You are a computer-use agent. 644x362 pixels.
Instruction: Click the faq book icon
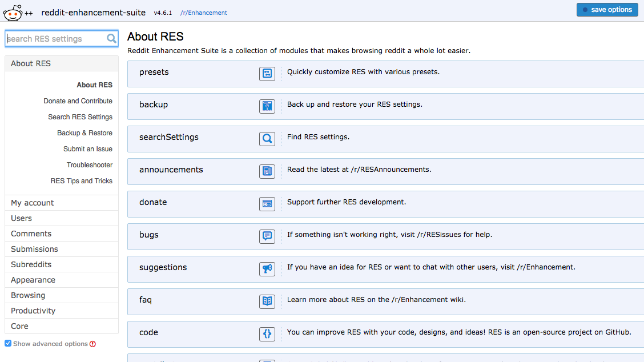click(267, 301)
